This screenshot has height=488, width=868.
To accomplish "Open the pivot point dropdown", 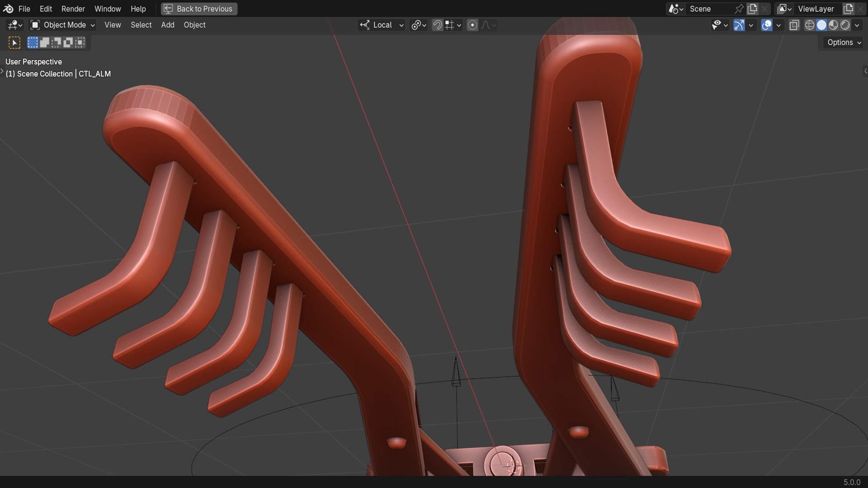I will (419, 25).
